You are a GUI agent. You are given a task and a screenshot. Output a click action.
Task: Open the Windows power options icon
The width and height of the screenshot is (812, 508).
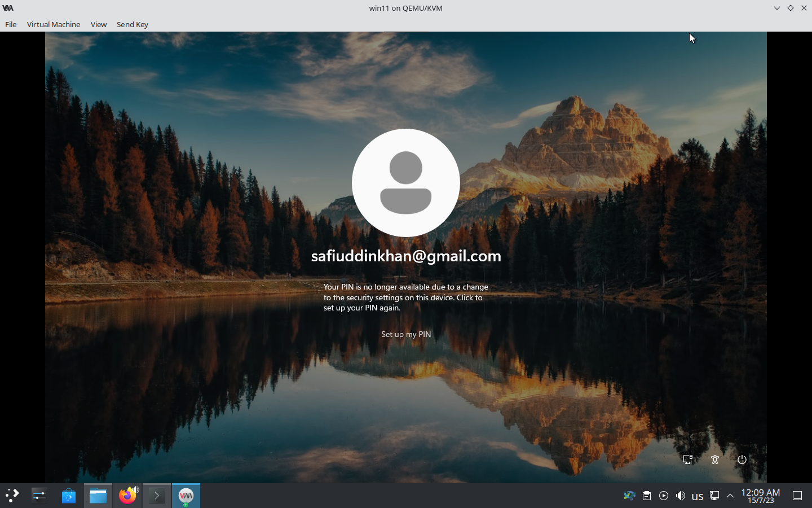point(742,459)
